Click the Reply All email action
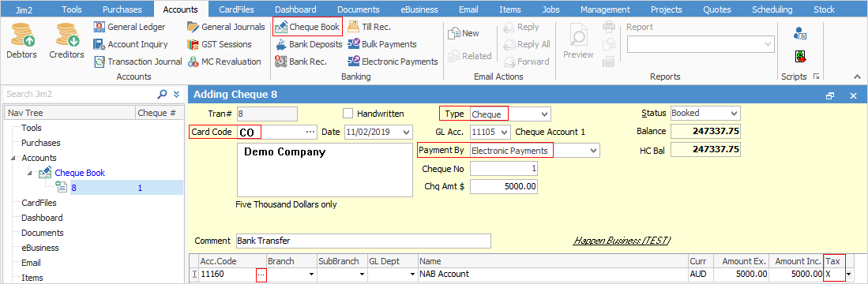Screen dimensions: 868x284 click(x=527, y=44)
